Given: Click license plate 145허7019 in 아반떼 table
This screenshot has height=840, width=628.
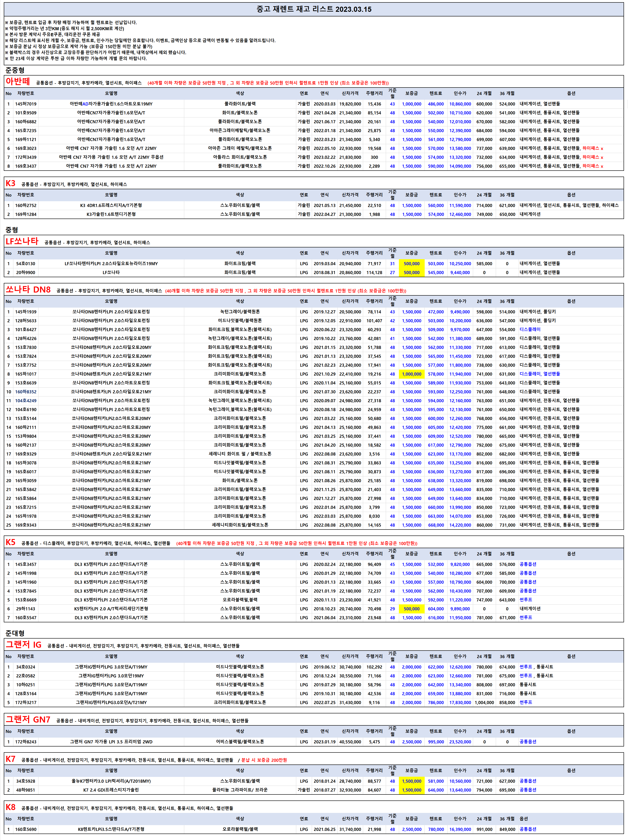Looking at the screenshot, I should (x=26, y=104).
